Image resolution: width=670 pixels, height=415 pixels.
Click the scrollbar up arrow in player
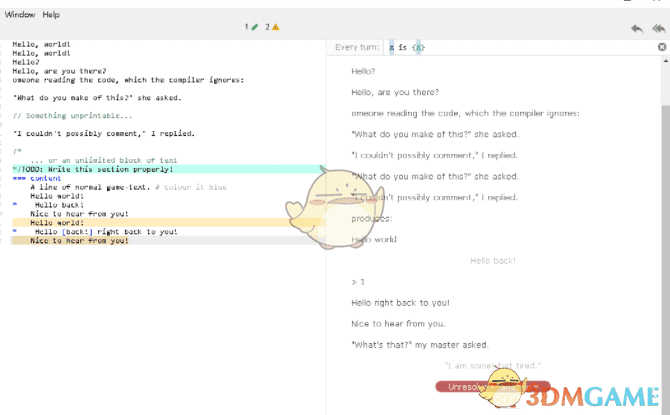click(x=665, y=61)
